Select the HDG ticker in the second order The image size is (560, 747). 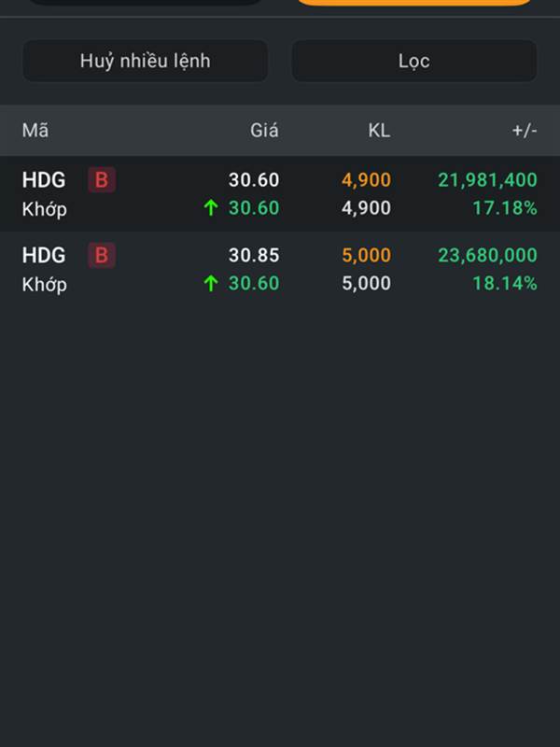click(x=44, y=255)
